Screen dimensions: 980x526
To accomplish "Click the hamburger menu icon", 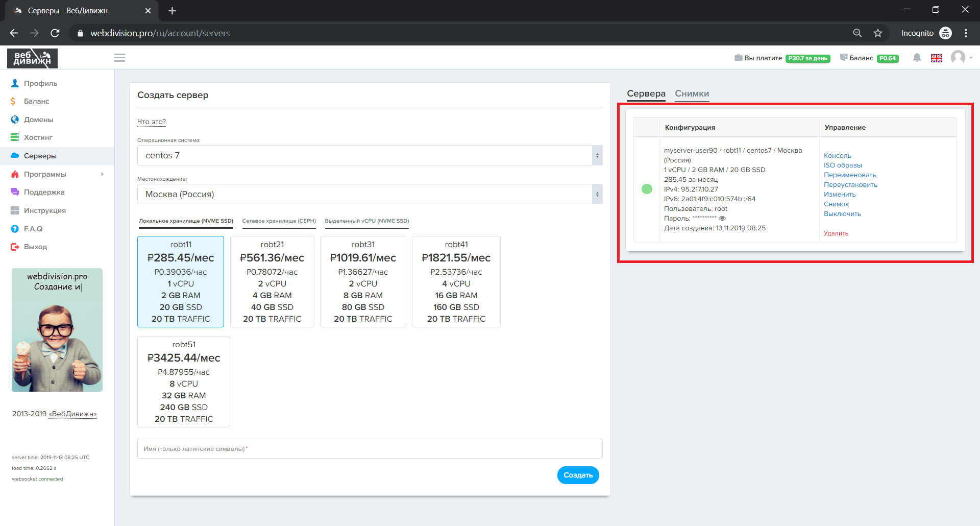I will point(119,58).
